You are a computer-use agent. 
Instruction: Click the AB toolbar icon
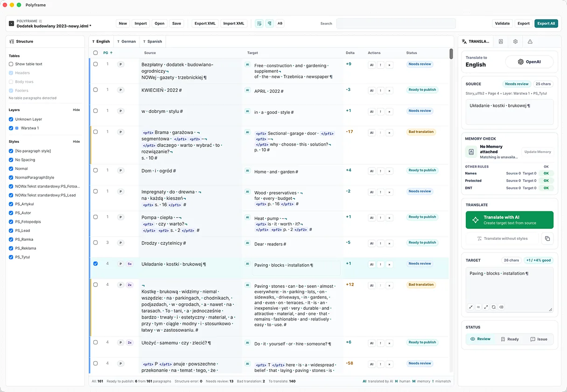(x=280, y=23)
